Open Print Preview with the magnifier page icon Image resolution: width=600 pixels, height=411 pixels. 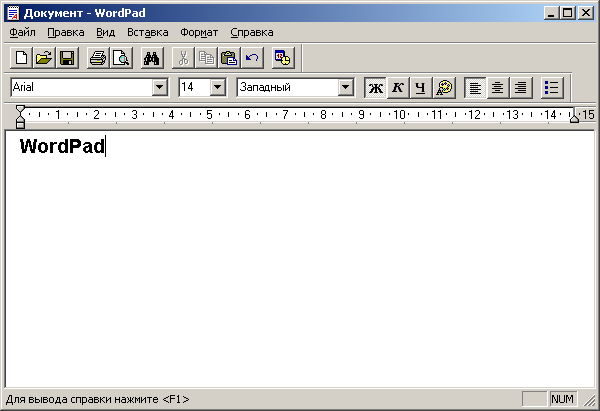[x=121, y=58]
